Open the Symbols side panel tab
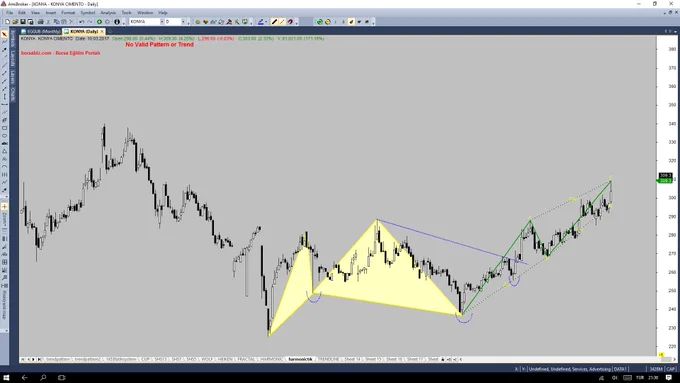This screenshot has width=680, height=383. pos(13,39)
